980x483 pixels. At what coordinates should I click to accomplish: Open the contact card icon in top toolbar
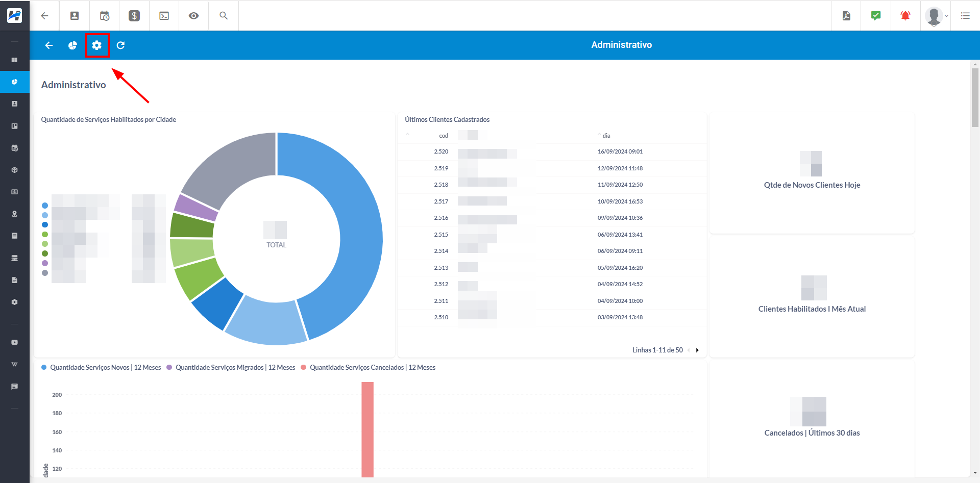(75, 16)
